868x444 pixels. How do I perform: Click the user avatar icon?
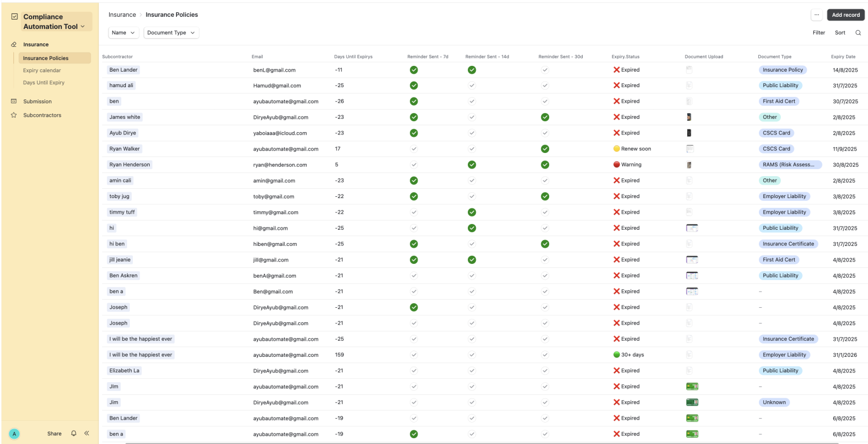tap(14, 434)
